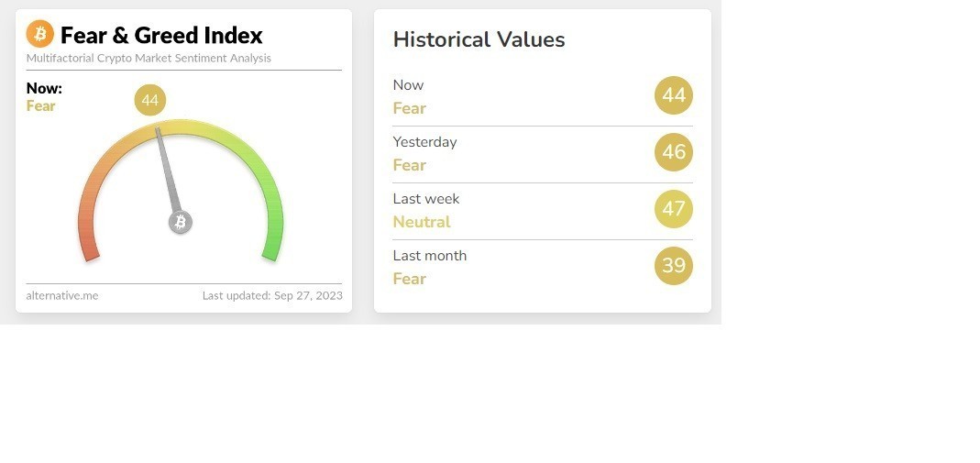Open the alternative.me source link
This screenshot has height=463, width=980.
[x=62, y=295]
